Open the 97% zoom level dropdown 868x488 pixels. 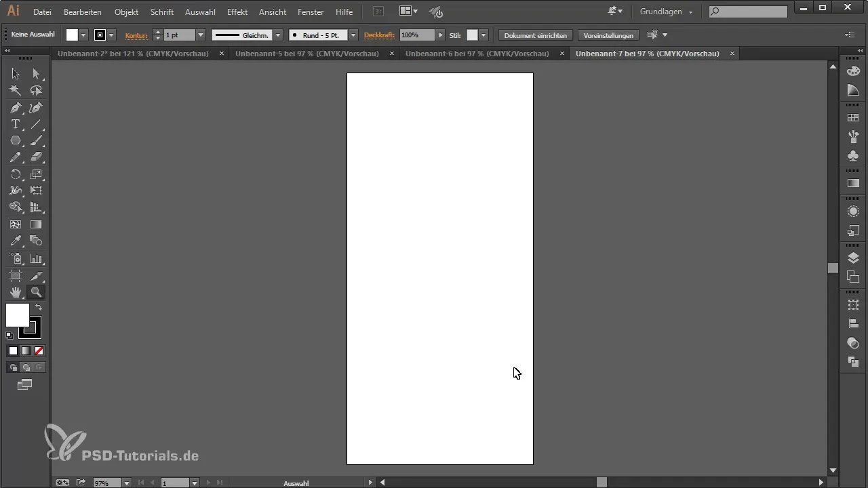click(126, 483)
